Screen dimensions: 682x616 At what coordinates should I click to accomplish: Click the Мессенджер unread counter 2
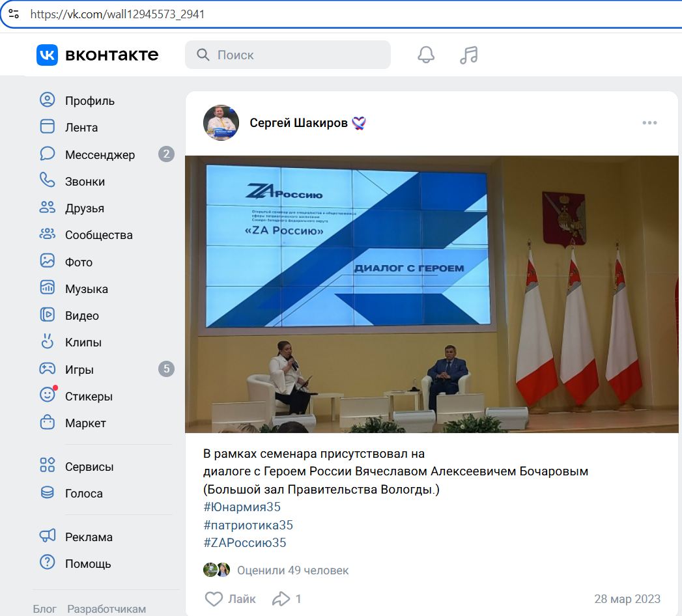pos(166,154)
